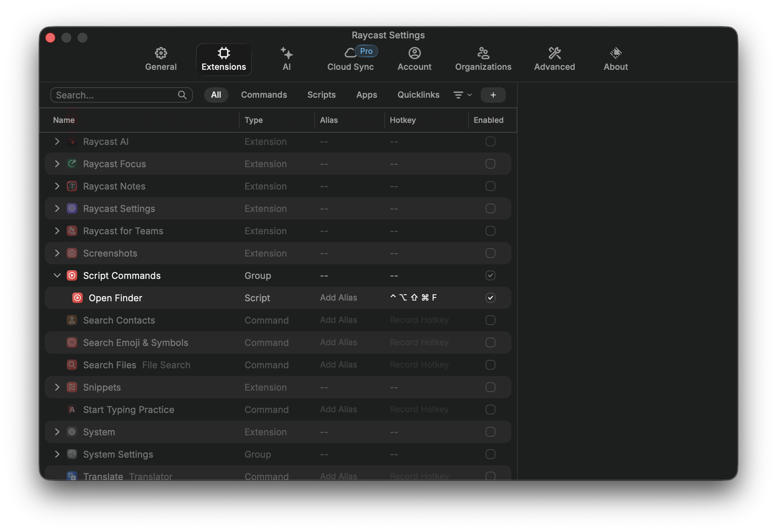This screenshot has height=532, width=777.
Task: Sort the list by Name column
Action: click(64, 120)
